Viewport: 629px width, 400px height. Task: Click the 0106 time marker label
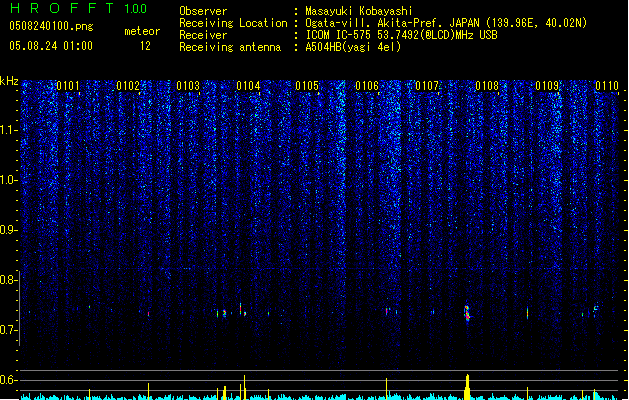(367, 86)
